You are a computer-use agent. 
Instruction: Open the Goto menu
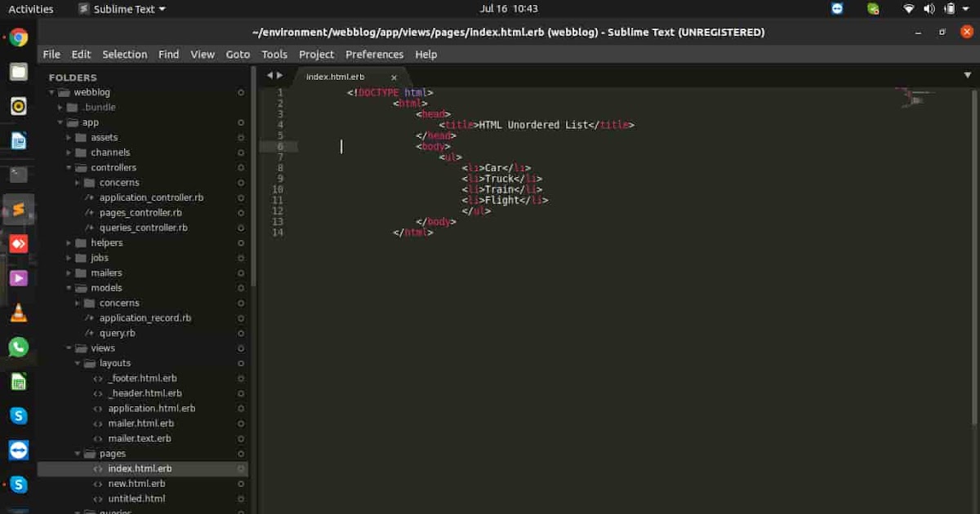pos(238,54)
